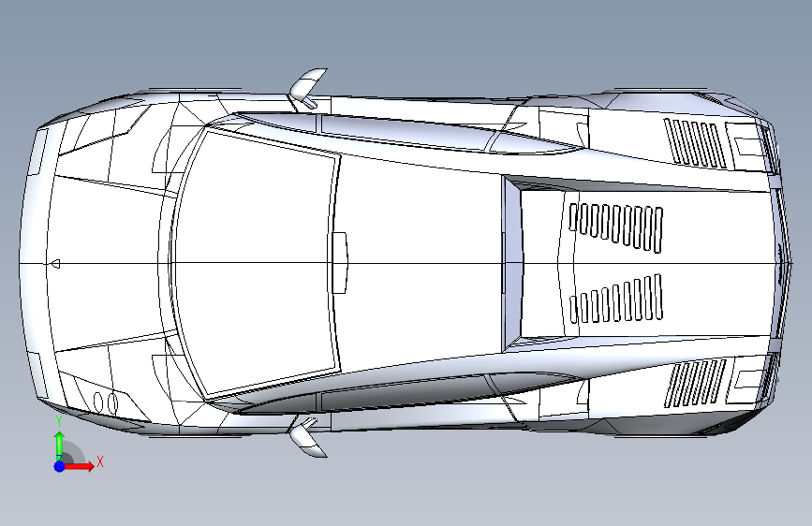Select the windshield face of the car model

pos(257,264)
